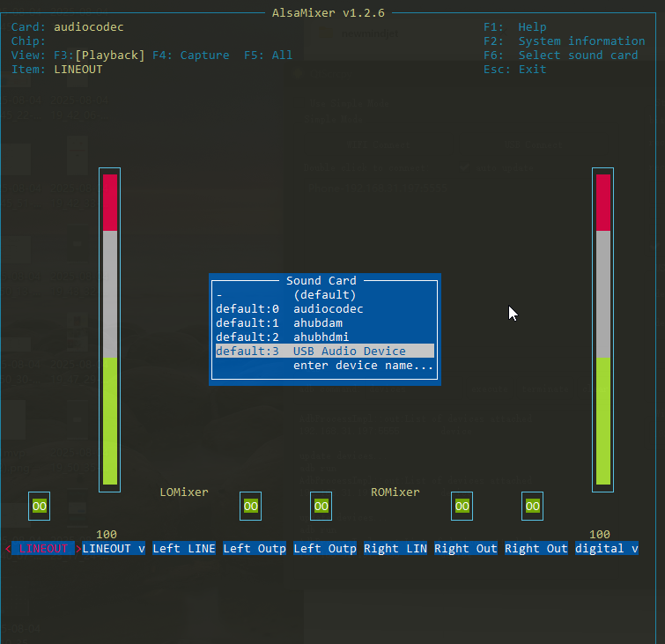Viewport: 665px width, 644px height.
Task: Open F1 Help
Action: point(515,26)
